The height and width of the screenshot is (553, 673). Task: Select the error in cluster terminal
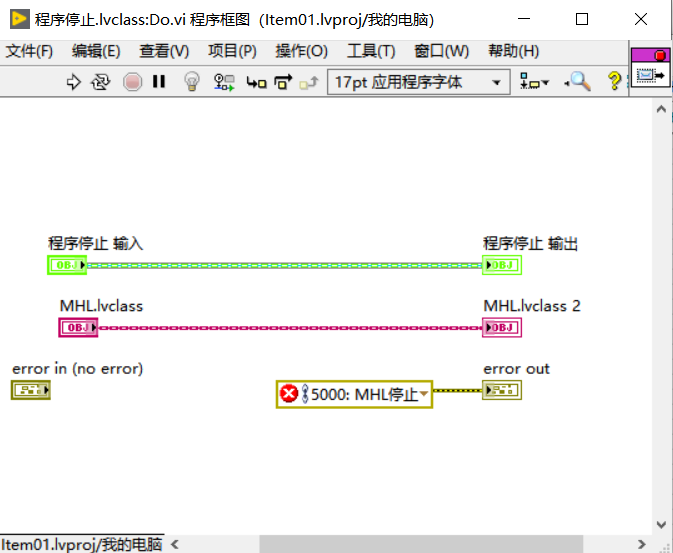(31, 390)
